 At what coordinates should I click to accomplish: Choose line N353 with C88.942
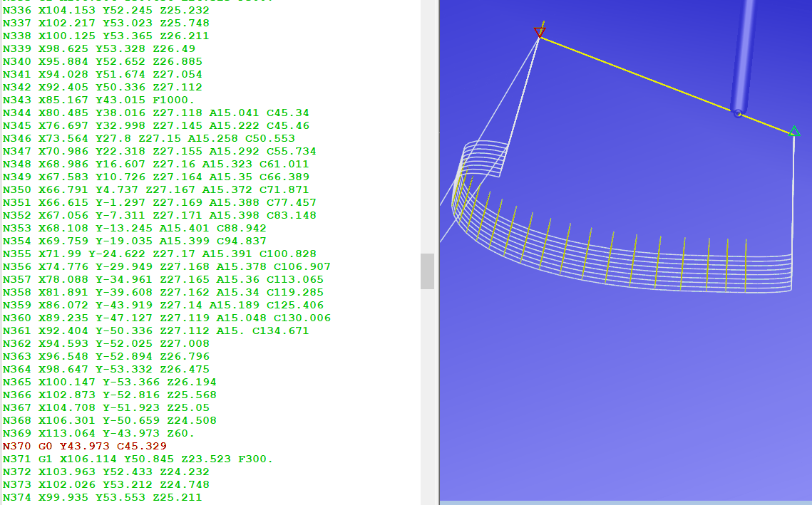pyautogui.click(x=134, y=228)
